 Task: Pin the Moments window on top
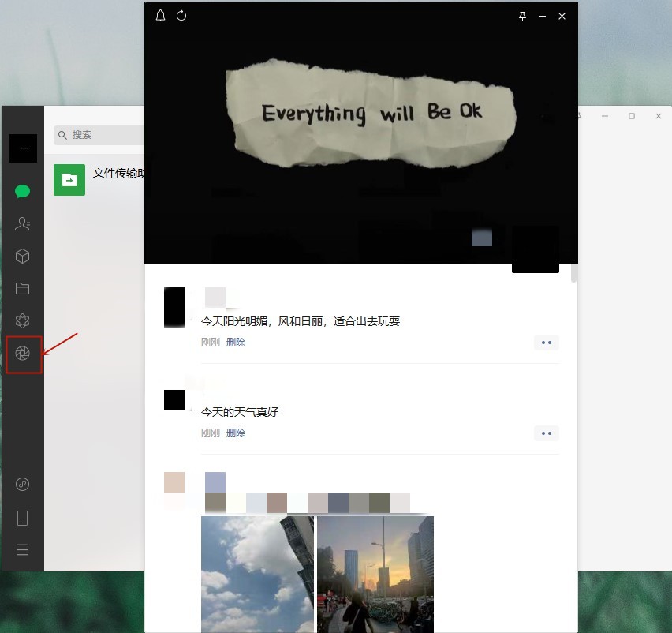[522, 17]
